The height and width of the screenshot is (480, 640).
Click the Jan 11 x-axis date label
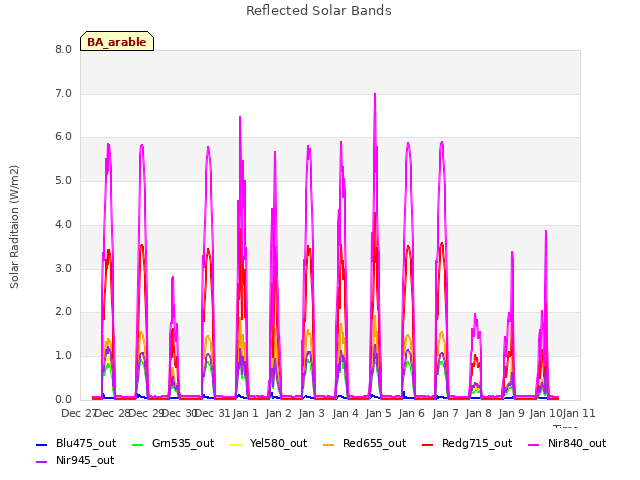tap(579, 413)
